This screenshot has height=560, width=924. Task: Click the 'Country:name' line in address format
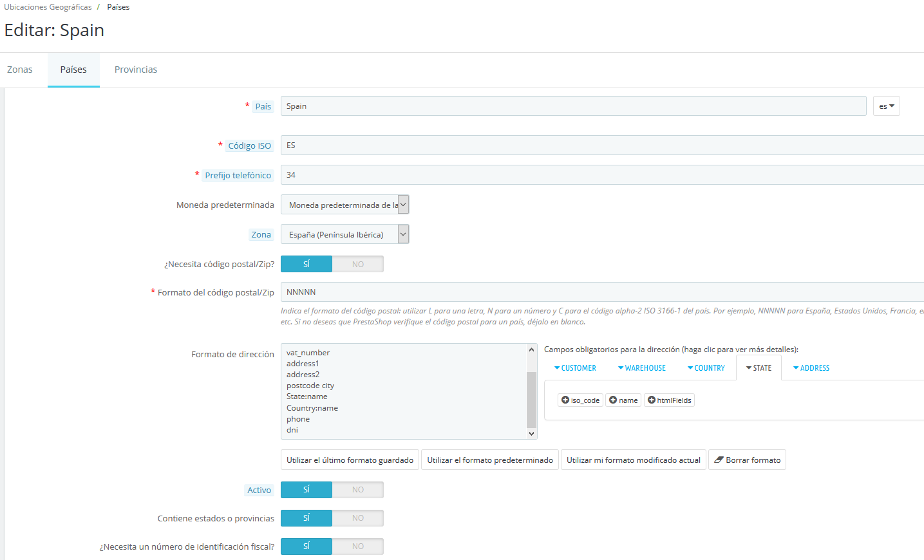312,408
